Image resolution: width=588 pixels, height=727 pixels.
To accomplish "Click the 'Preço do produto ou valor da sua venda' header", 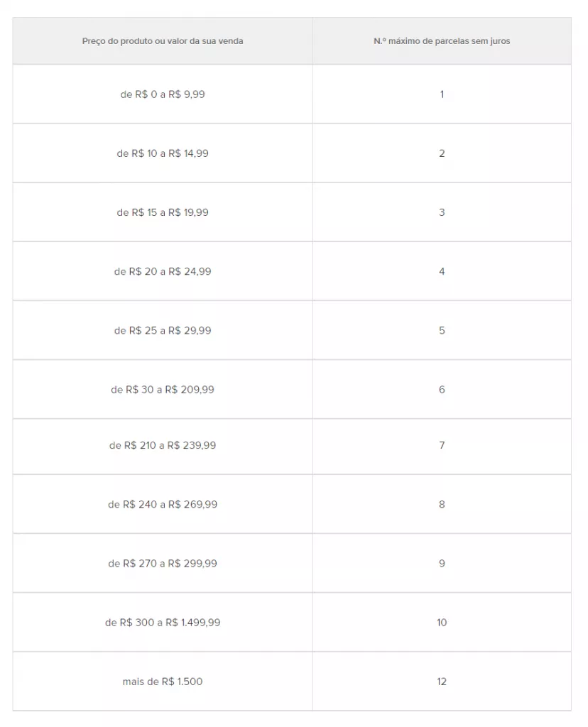I will [x=163, y=40].
